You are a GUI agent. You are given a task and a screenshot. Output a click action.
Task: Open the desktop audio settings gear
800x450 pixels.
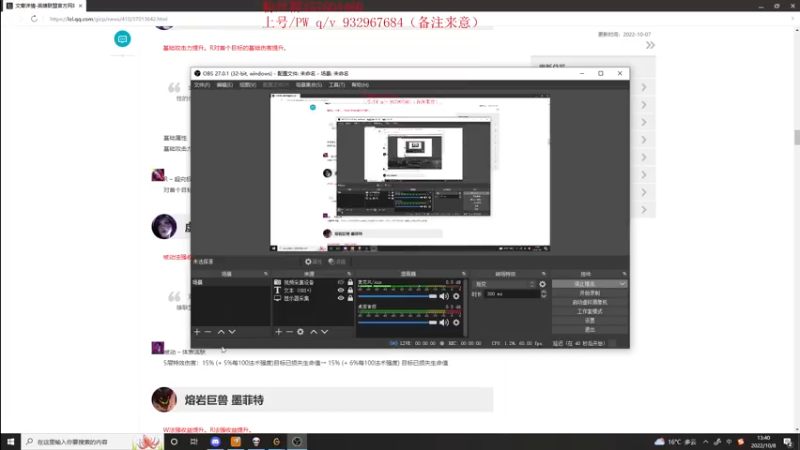coord(456,322)
